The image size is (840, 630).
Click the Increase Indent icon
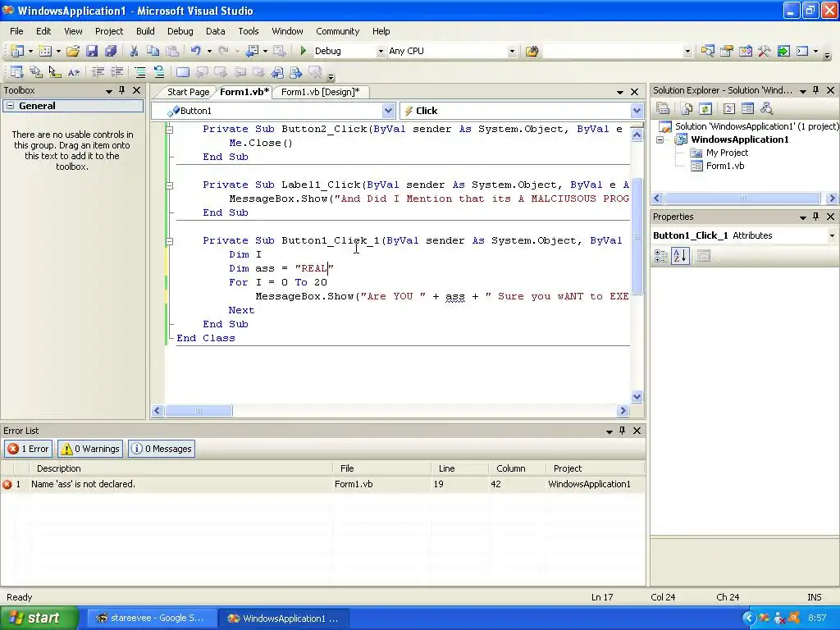(x=116, y=72)
